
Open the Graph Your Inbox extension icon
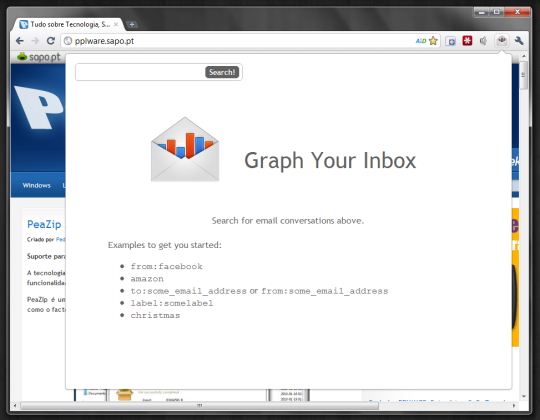pos(502,41)
